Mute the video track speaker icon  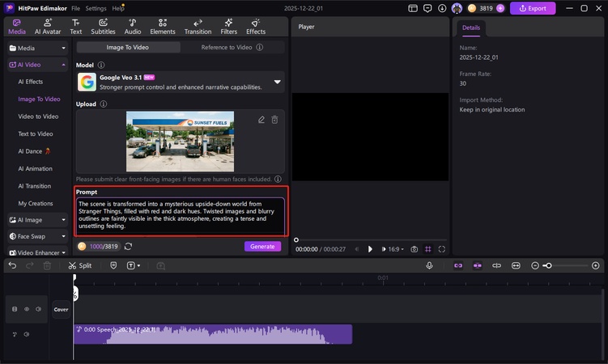[x=37, y=309]
